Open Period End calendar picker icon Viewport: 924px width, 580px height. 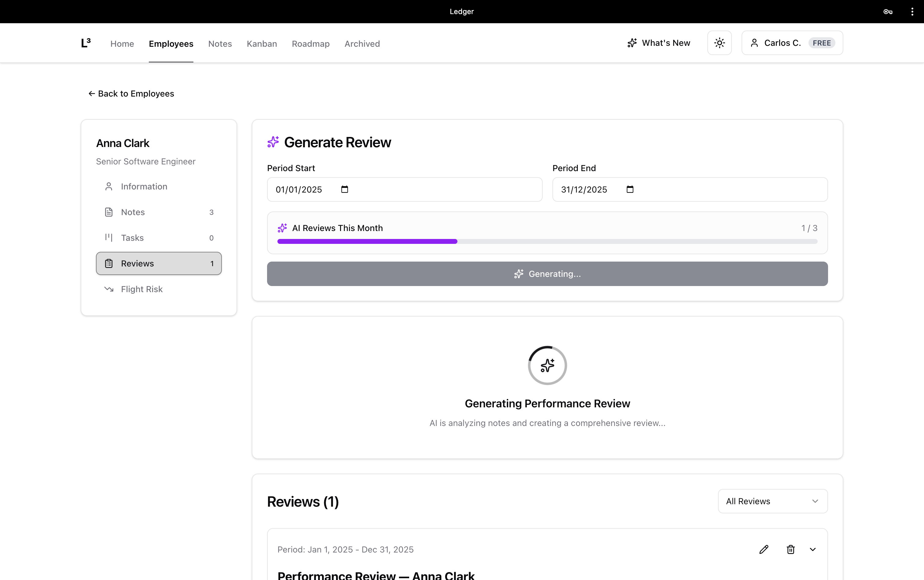point(630,189)
